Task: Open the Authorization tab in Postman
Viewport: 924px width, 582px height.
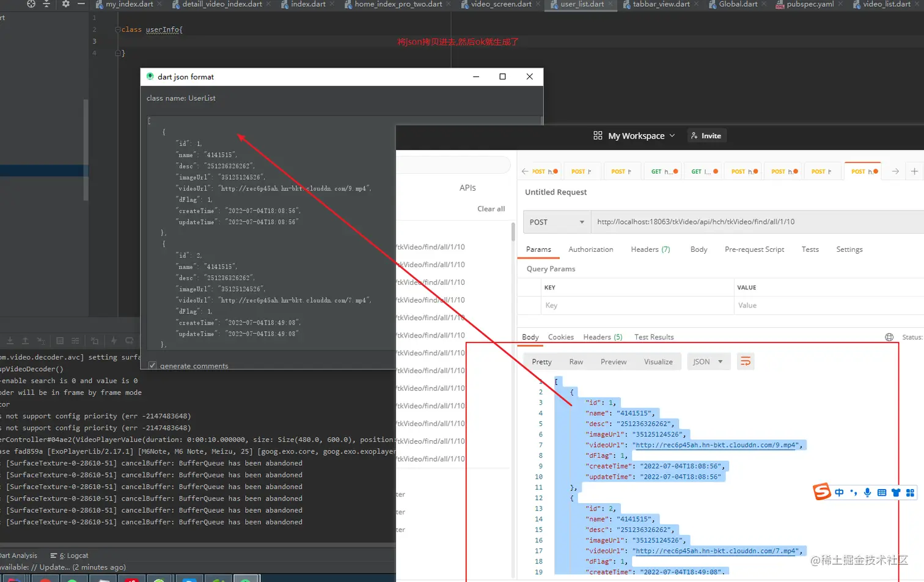Action: [x=590, y=249]
